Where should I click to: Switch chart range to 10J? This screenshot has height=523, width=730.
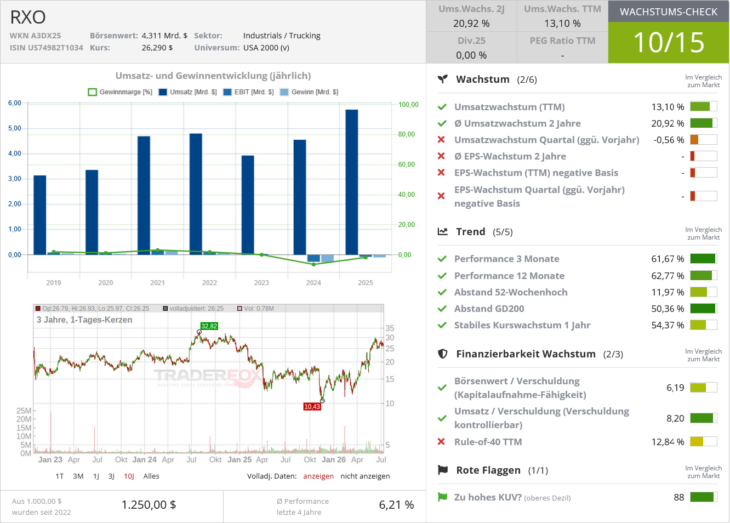[x=129, y=476]
